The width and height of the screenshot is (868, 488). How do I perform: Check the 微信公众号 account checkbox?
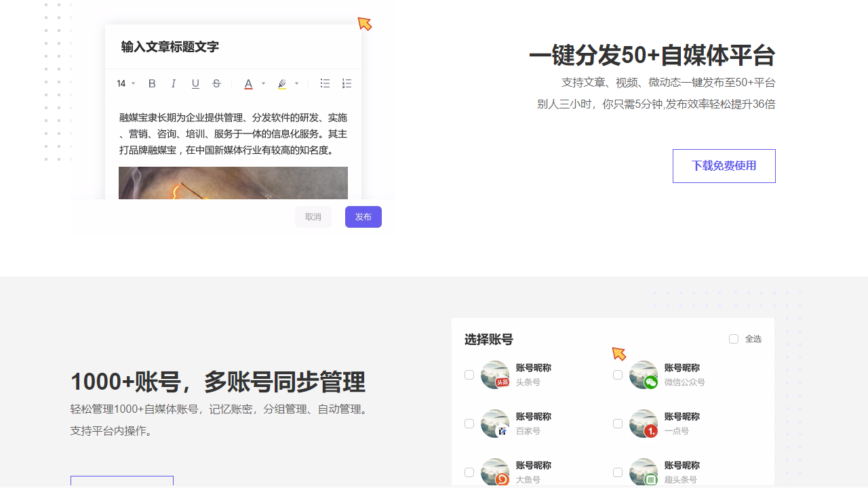click(617, 375)
